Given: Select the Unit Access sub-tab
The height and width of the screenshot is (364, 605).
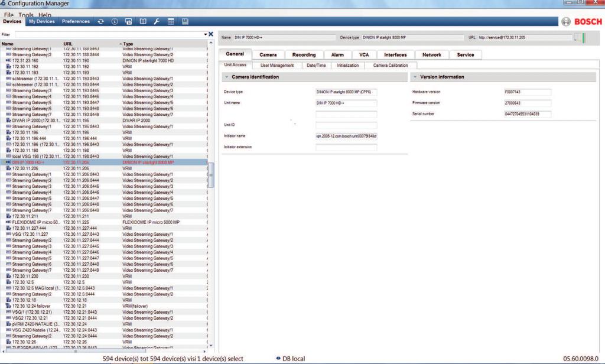Looking at the screenshot, I should click(x=235, y=65).
